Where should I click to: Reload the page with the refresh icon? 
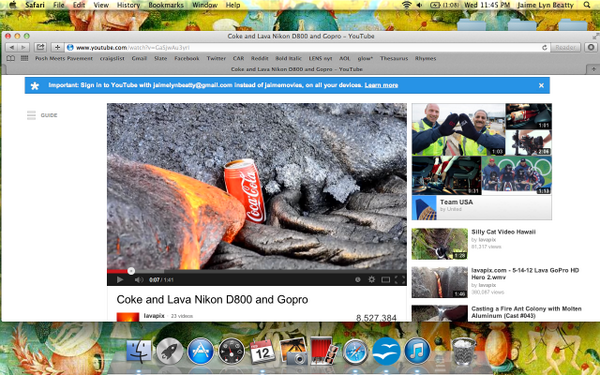click(x=544, y=47)
